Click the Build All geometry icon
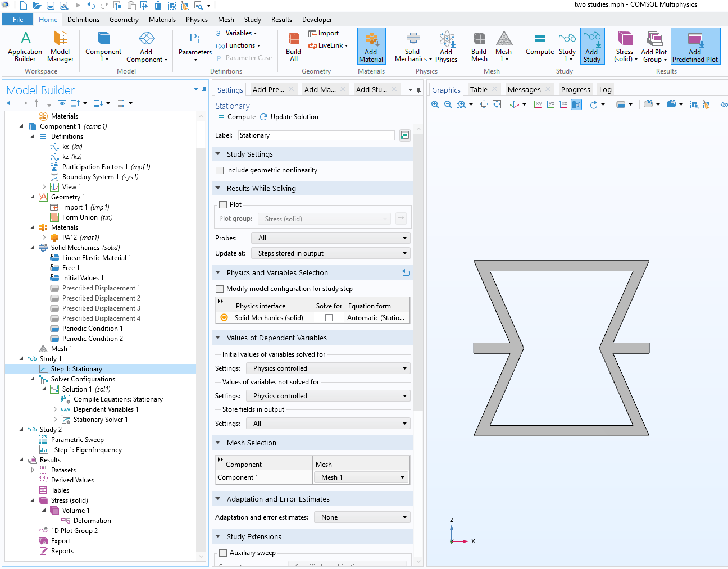728x569 pixels. (x=293, y=46)
